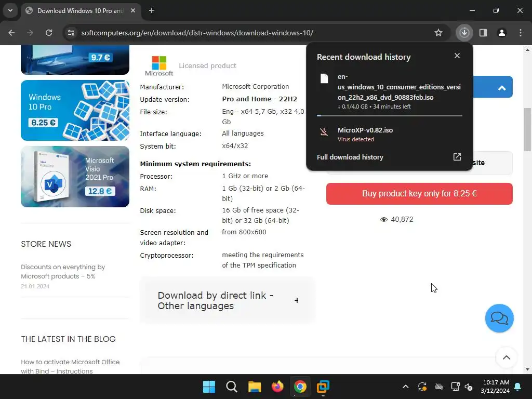
Task: Collapse the blue section chevron button
Action: [x=502, y=88]
